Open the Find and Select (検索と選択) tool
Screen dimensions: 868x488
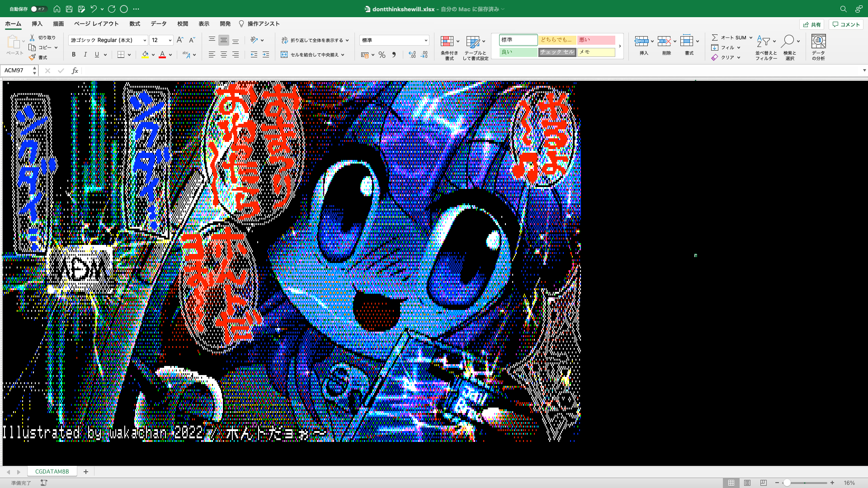790,48
